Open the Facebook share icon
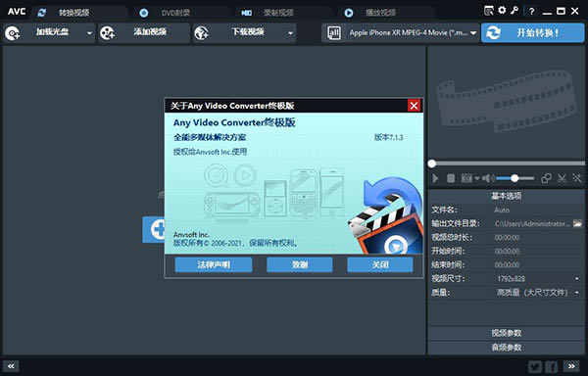The height and width of the screenshot is (376, 588). [552, 366]
